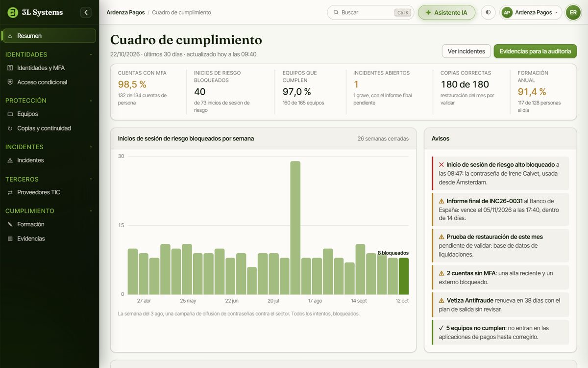Click the tallest chart bar, week of 3 ago
588x368 pixels.
point(295,228)
